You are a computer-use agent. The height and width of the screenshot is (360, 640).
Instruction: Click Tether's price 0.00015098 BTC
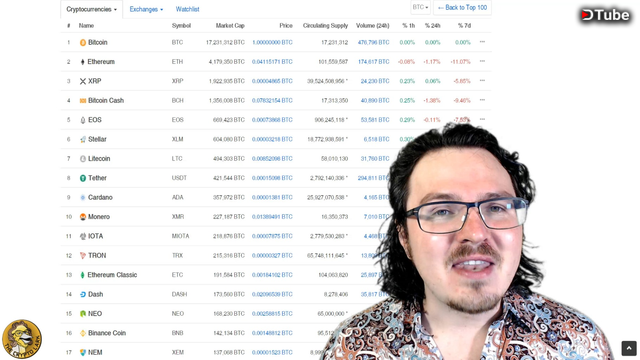(272, 178)
